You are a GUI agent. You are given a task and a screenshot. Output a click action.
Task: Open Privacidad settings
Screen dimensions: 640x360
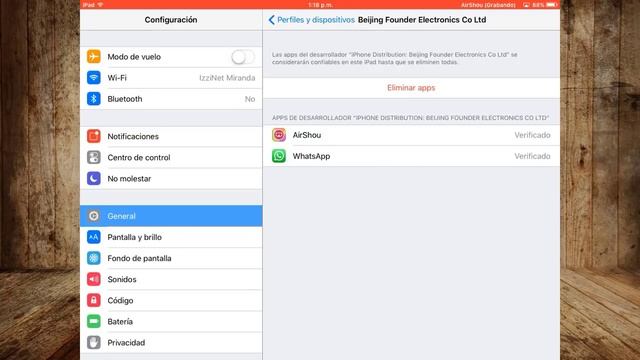point(171,342)
